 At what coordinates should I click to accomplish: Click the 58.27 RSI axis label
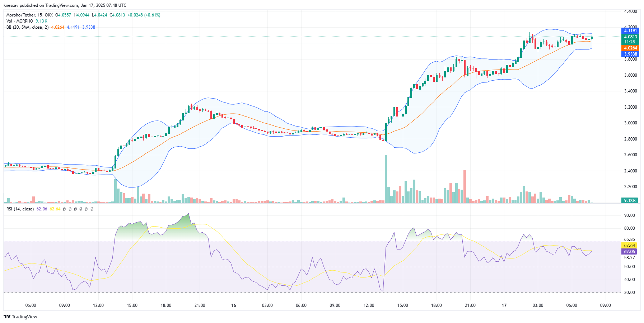click(629, 258)
